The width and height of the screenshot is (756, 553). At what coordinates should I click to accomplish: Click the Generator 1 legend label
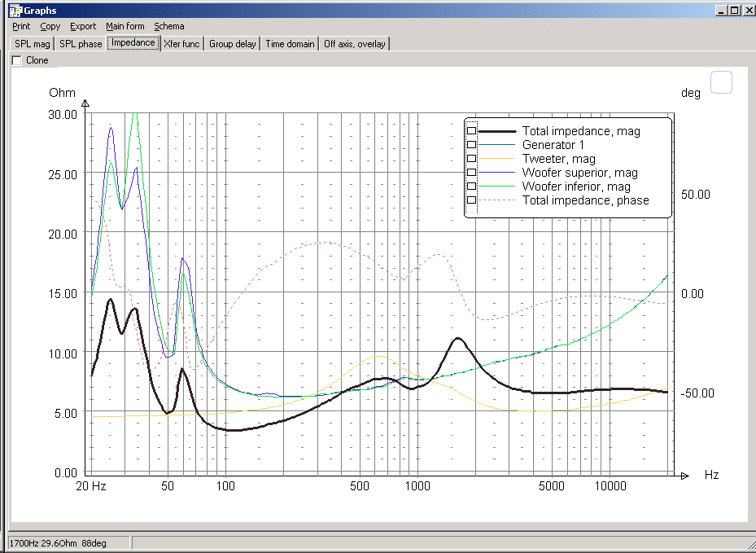pos(553,145)
